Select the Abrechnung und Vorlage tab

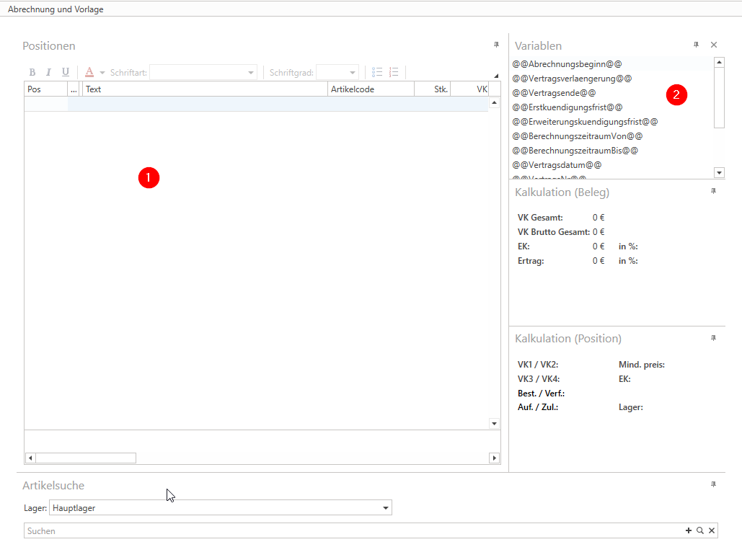point(56,9)
